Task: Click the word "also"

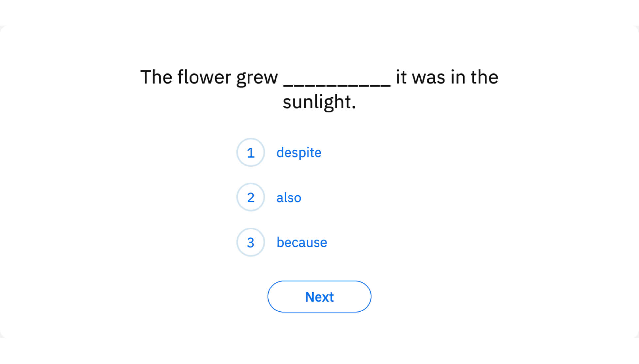Action: pyautogui.click(x=289, y=197)
